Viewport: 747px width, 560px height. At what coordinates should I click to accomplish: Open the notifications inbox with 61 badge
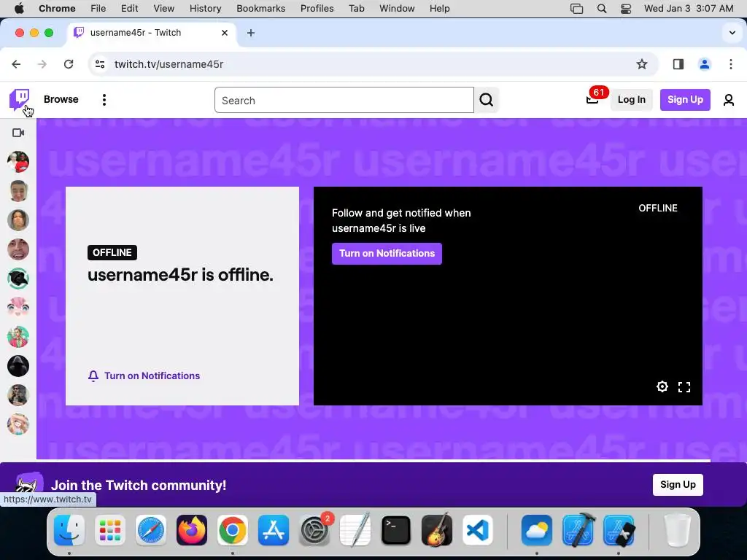click(x=592, y=99)
